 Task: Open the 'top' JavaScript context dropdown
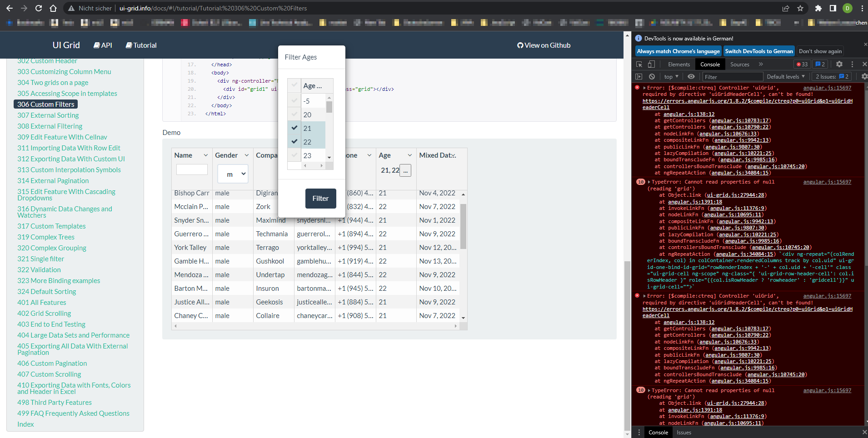671,76
